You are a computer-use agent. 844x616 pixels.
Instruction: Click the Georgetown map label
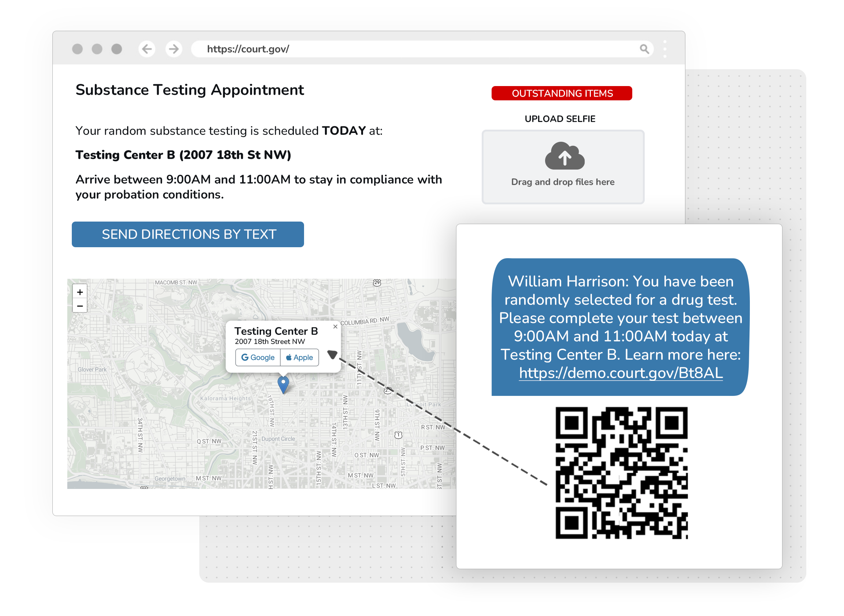170,479
